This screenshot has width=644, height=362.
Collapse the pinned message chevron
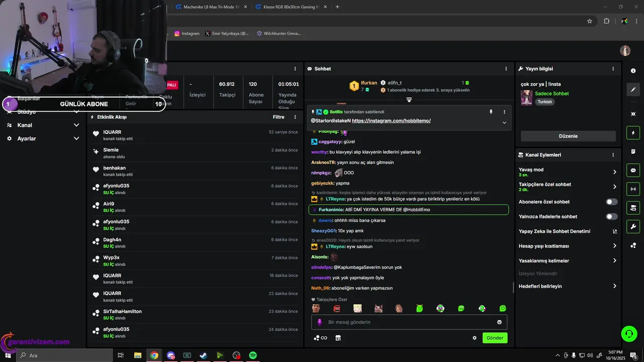(x=504, y=123)
